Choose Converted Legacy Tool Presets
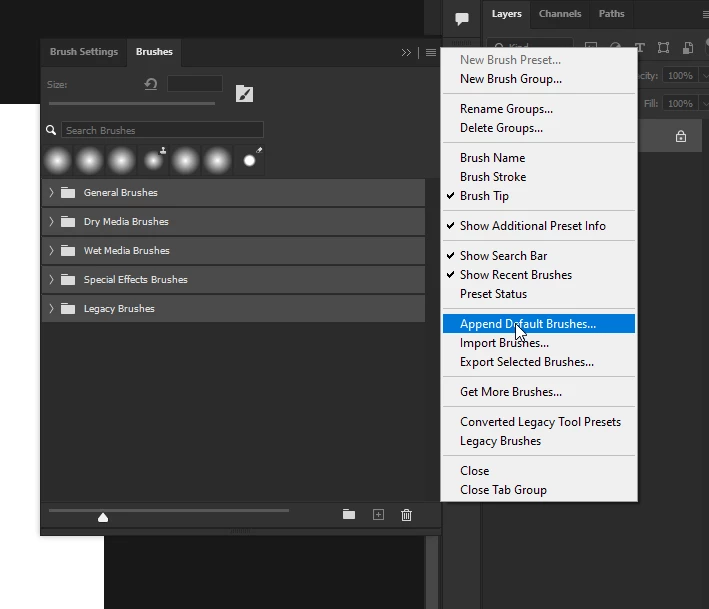Image resolution: width=709 pixels, height=609 pixels. (539, 422)
